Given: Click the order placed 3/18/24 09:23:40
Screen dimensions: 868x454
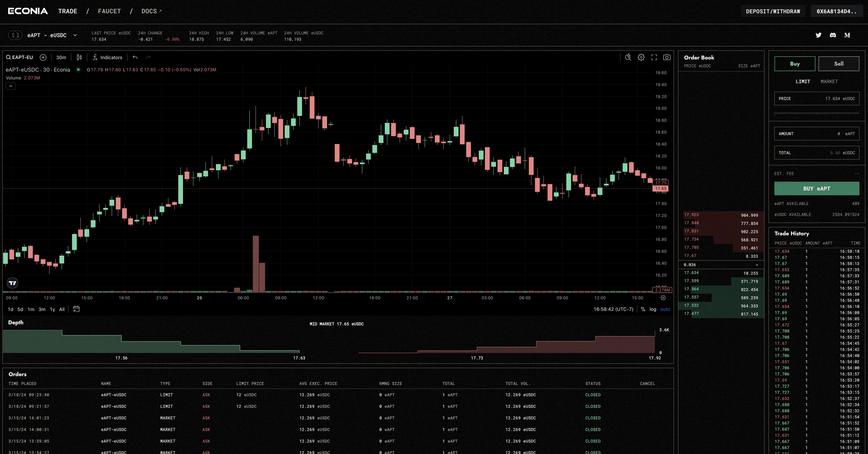Looking at the screenshot, I should 338,395.
